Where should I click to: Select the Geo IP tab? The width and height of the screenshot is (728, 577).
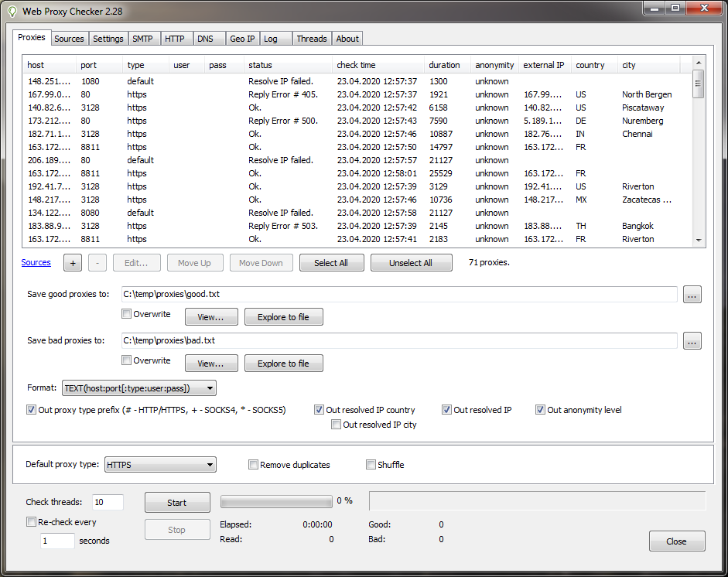coord(242,39)
